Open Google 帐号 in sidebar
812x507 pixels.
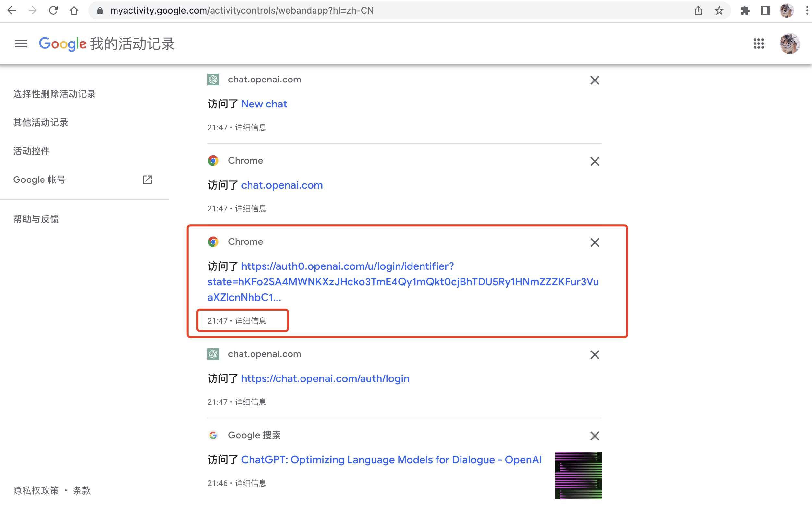pyautogui.click(x=39, y=180)
